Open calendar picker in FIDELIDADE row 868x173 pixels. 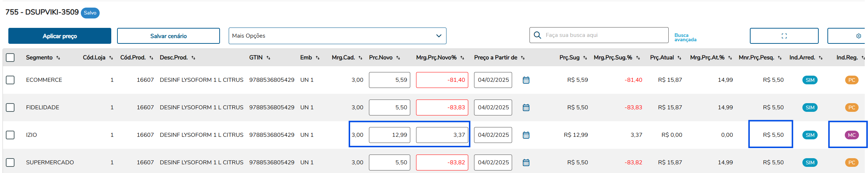526,107
